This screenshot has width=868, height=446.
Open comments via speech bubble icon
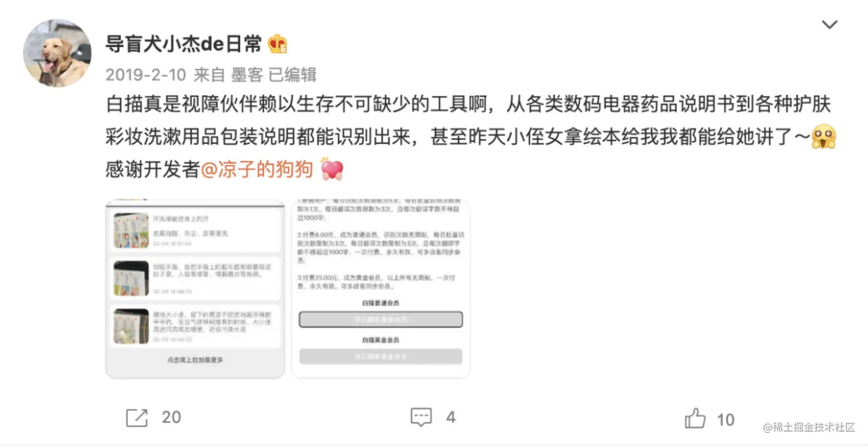pos(421,418)
